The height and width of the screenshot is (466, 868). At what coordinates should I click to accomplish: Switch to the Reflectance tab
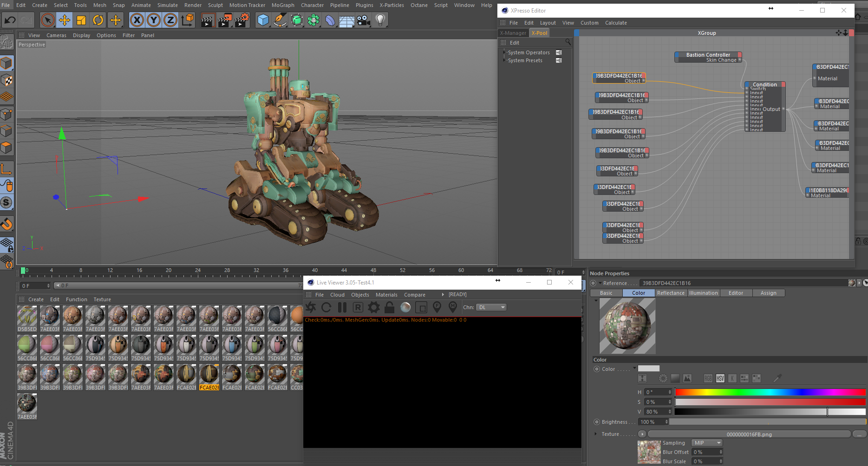pyautogui.click(x=671, y=293)
